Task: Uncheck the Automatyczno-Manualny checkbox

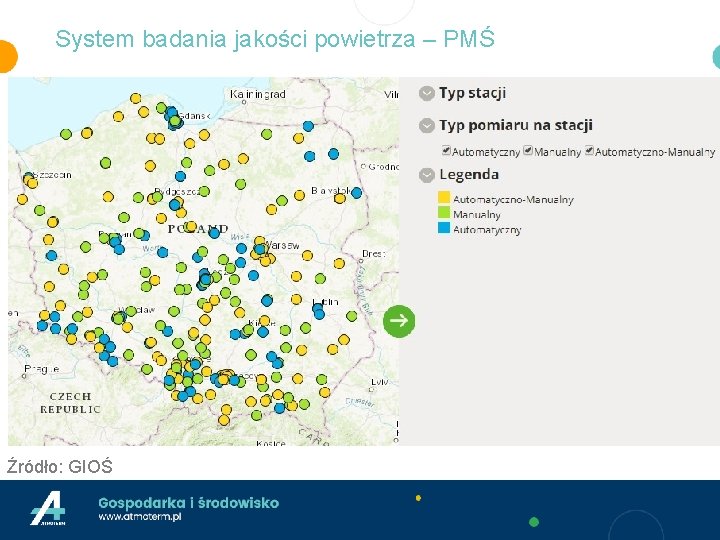Action: [x=589, y=150]
